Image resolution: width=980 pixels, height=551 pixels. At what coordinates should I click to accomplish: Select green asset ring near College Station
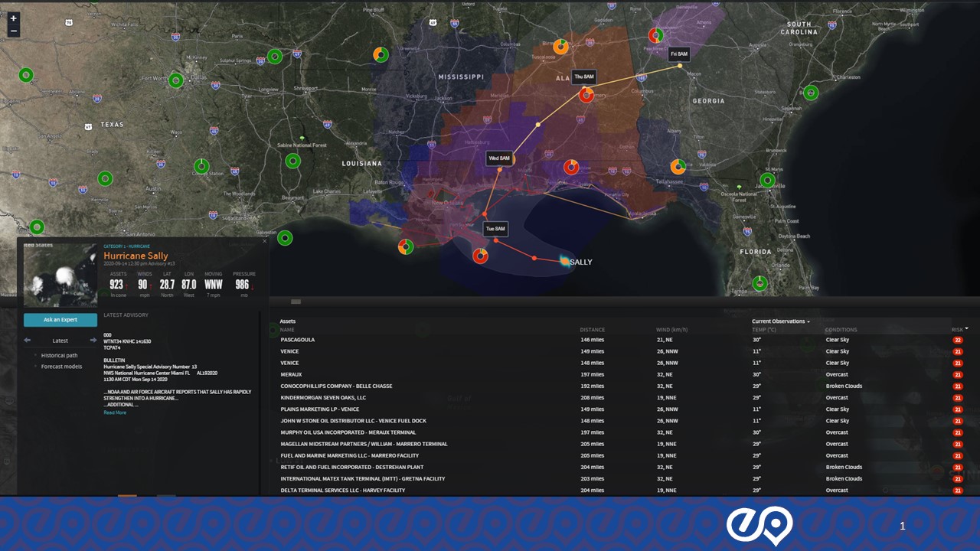pyautogui.click(x=201, y=166)
